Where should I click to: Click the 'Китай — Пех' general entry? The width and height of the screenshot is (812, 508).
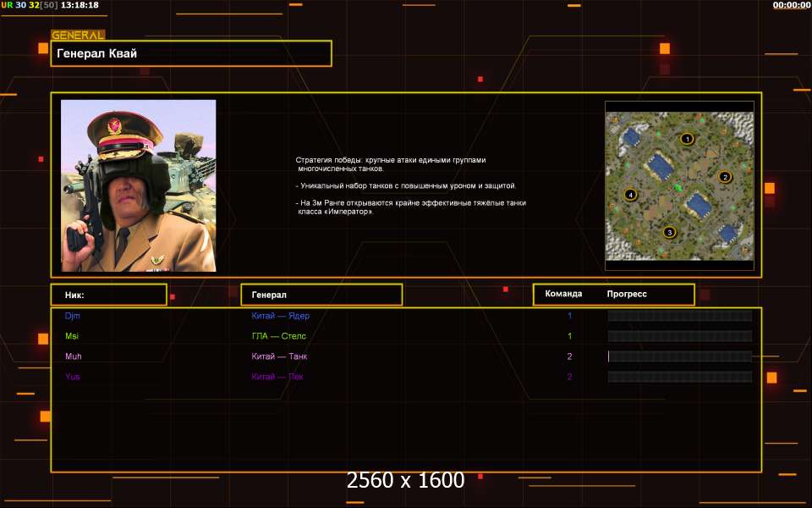pyautogui.click(x=277, y=376)
